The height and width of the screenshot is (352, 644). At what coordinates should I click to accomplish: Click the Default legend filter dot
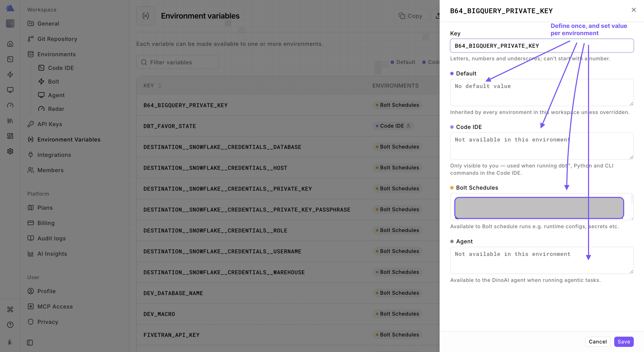click(x=392, y=62)
